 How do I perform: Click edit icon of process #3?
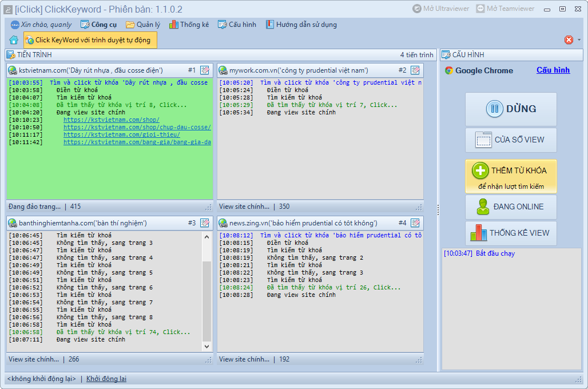coord(205,223)
